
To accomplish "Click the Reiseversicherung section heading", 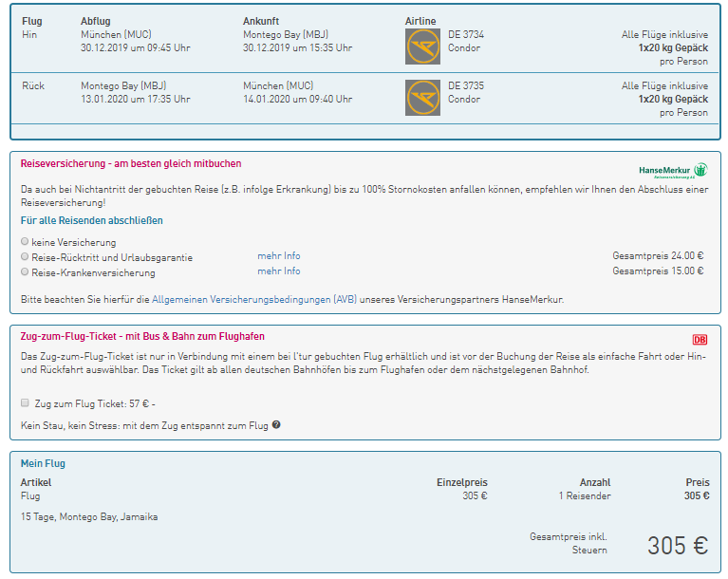I will pyautogui.click(x=131, y=163).
